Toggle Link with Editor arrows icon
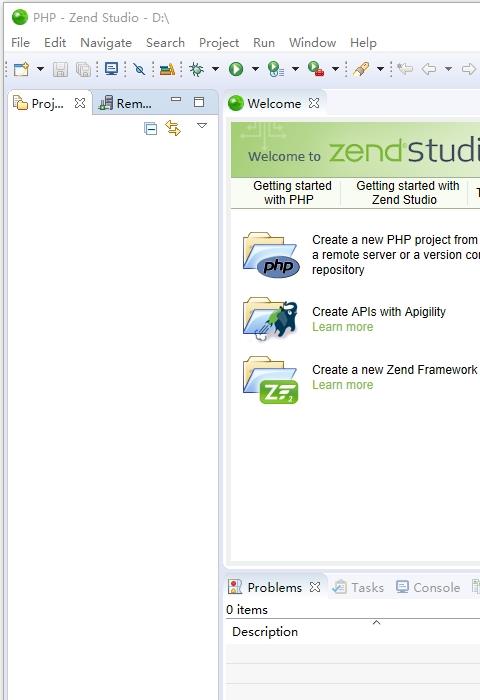 (173, 128)
